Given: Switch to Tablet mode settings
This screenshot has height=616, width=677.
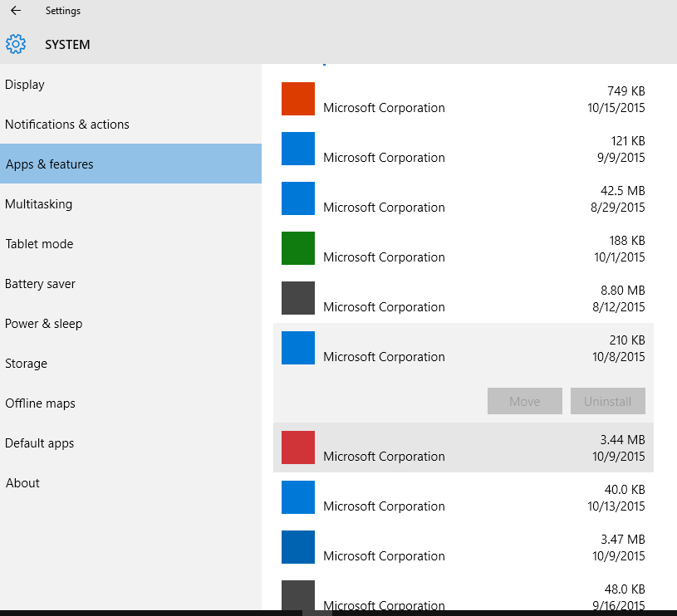Looking at the screenshot, I should (130, 244).
